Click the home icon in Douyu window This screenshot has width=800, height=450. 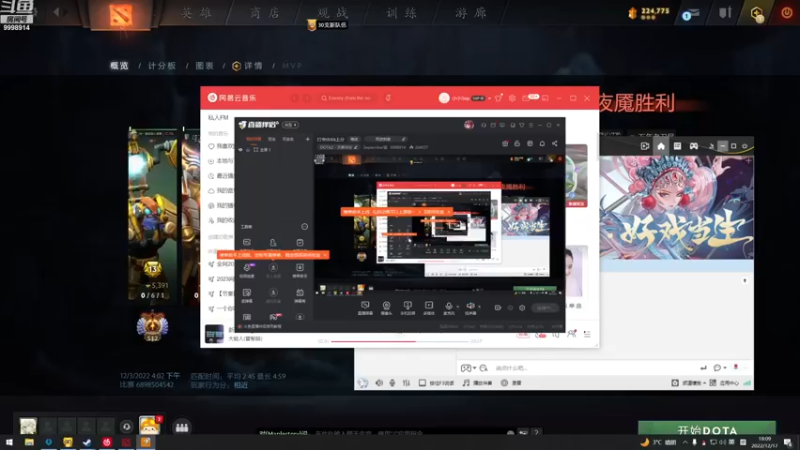[x=661, y=146]
